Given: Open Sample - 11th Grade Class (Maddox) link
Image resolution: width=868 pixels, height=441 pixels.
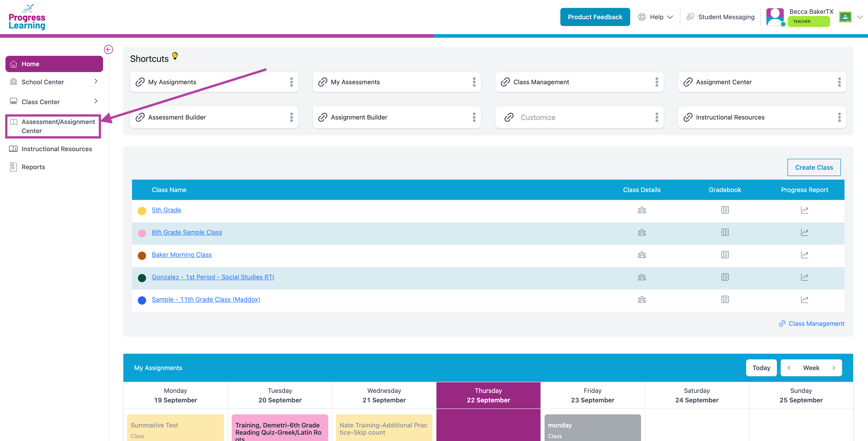Looking at the screenshot, I should 206,300.
